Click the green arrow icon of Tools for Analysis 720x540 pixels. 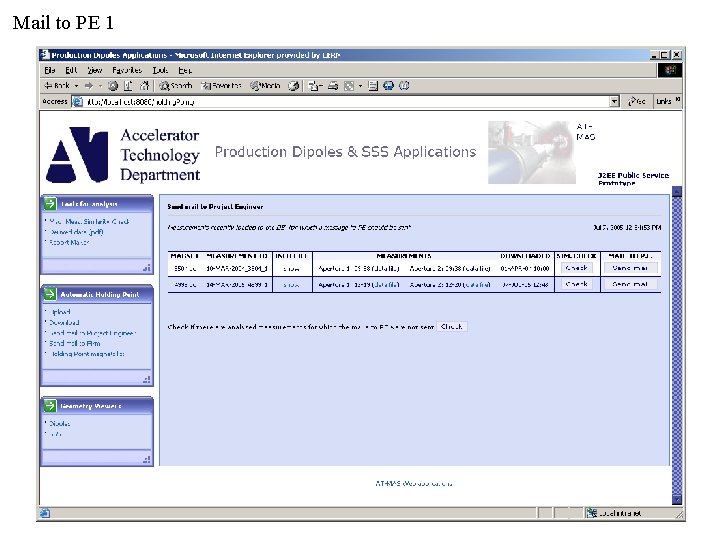pos(50,204)
